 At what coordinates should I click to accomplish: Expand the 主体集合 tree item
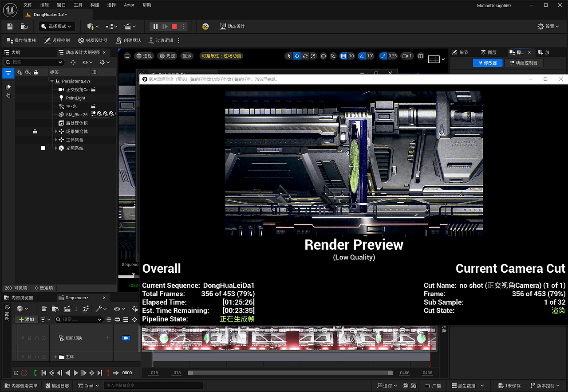(56, 140)
